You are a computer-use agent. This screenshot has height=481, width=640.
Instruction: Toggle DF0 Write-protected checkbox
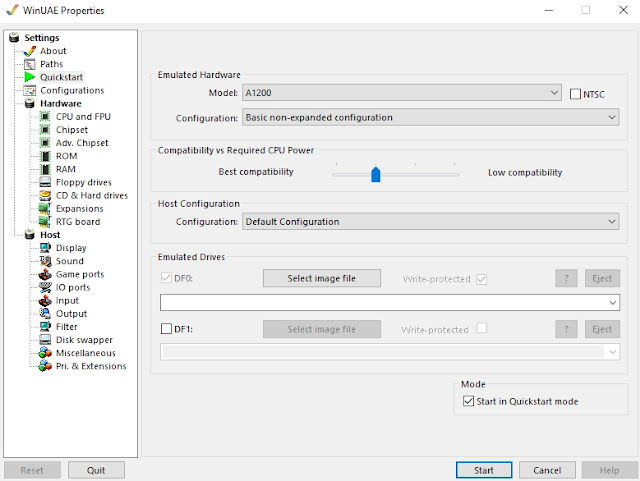(x=482, y=279)
